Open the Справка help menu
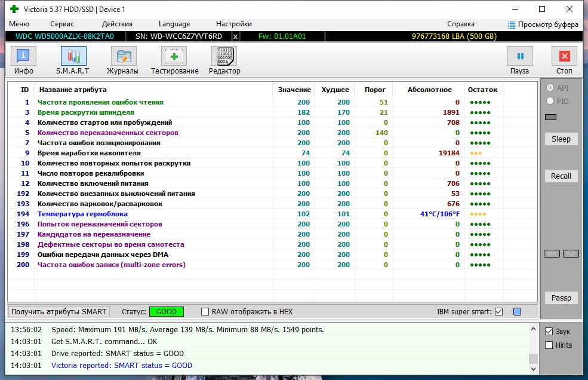588x380 pixels. coord(460,24)
